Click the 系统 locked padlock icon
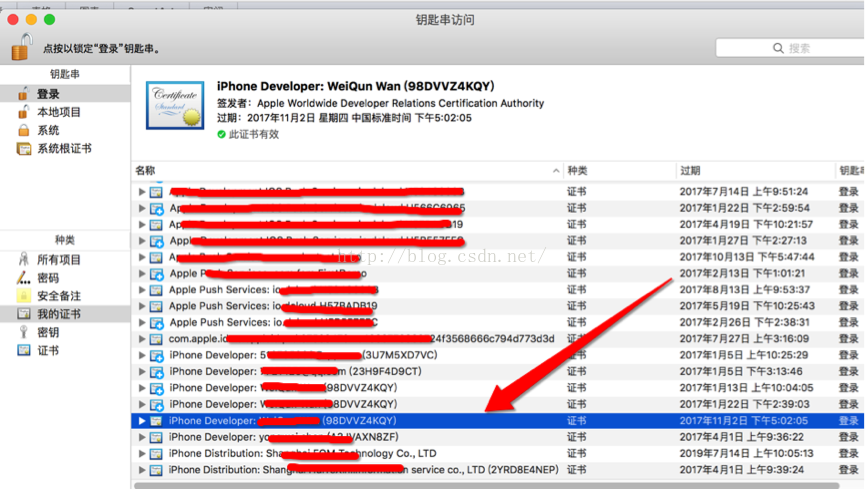The image size is (865, 490). pos(23,130)
